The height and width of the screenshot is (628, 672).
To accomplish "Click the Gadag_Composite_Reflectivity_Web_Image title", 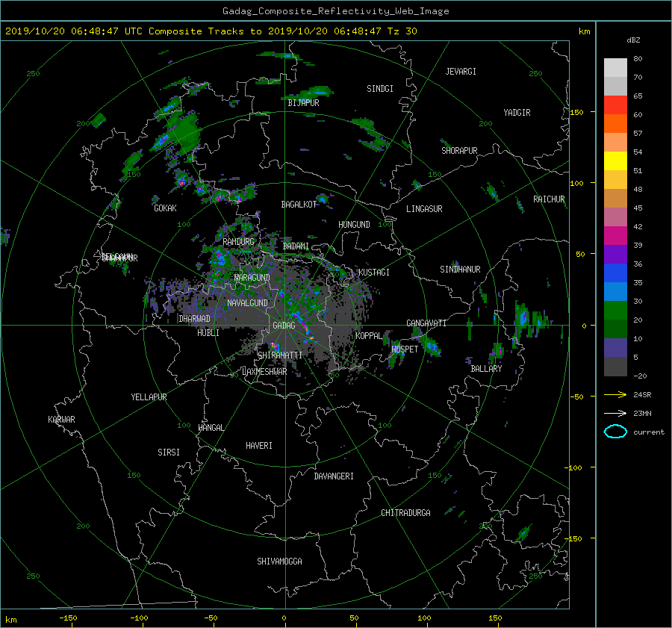I will click(x=335, y=11).
